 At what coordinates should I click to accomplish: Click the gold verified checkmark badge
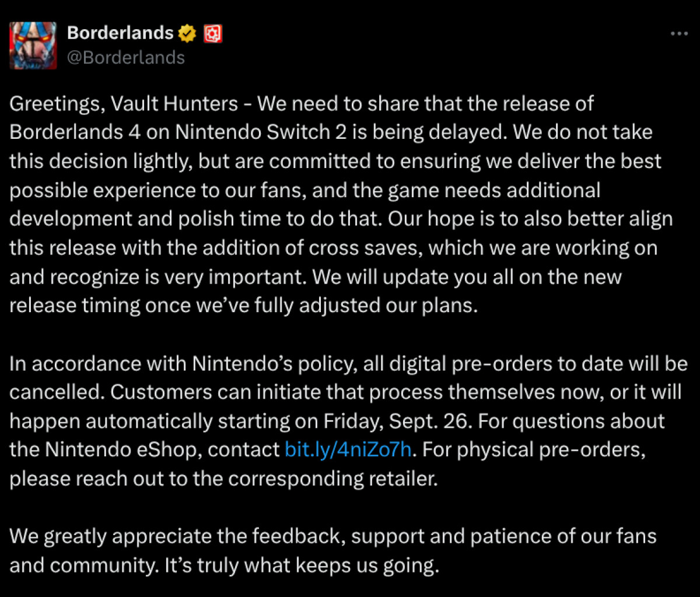pyautogui.click(x=187, y=33)
